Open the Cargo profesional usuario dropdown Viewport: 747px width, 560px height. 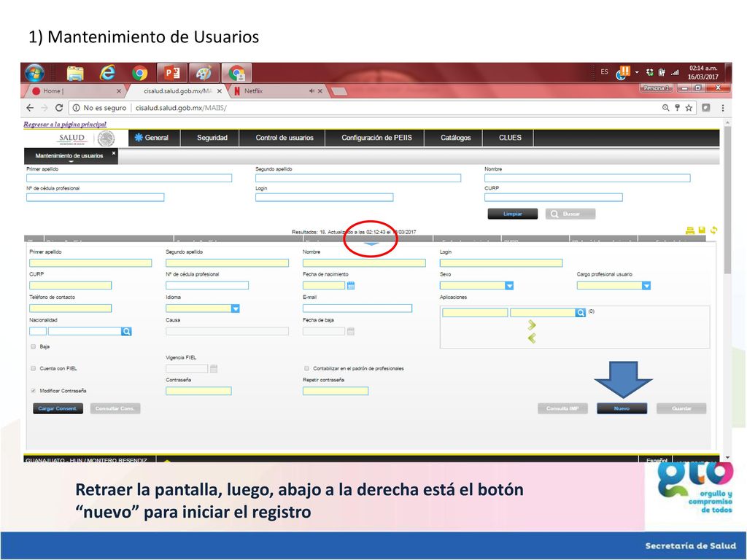click(x=646, y=286)
